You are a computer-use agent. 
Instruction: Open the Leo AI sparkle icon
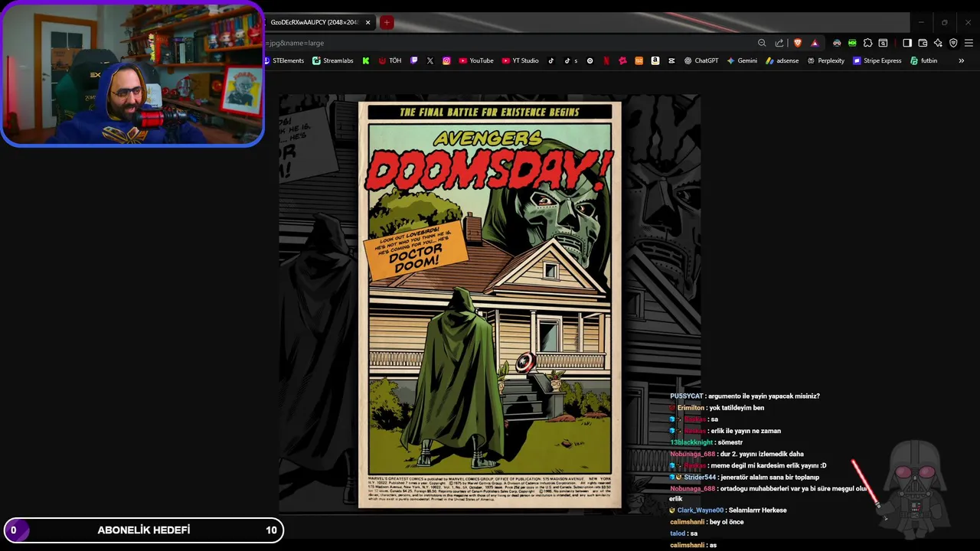938,43
